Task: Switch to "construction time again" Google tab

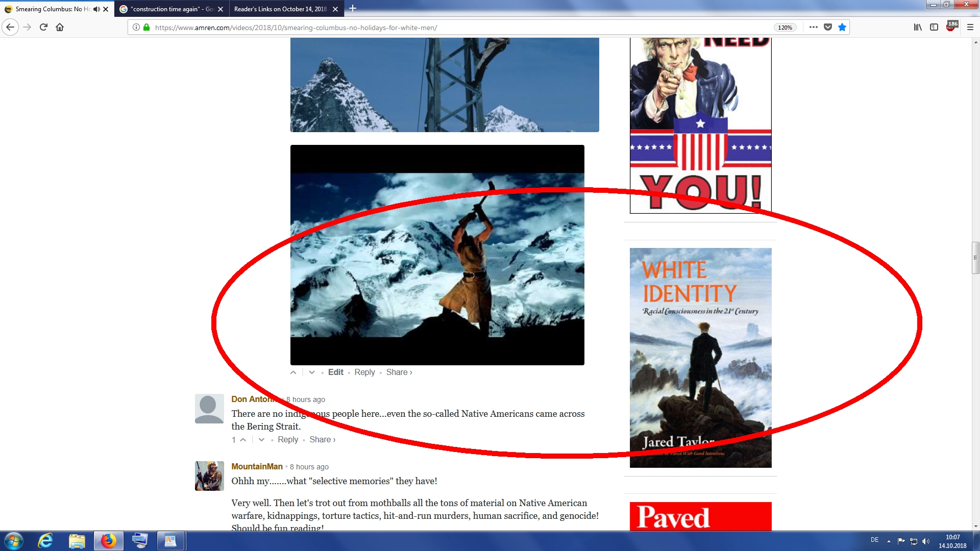Action: pyautogui.click(x=171, y=9)
